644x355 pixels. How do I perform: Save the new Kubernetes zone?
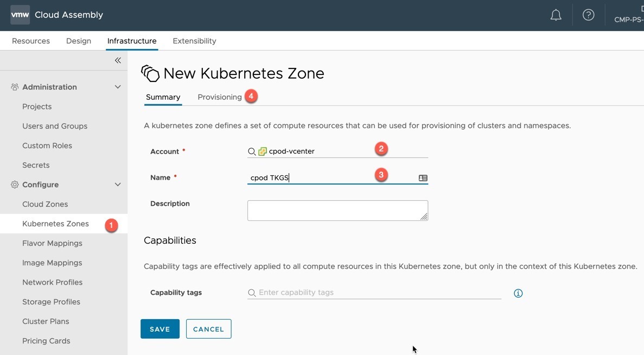point(160,329)
